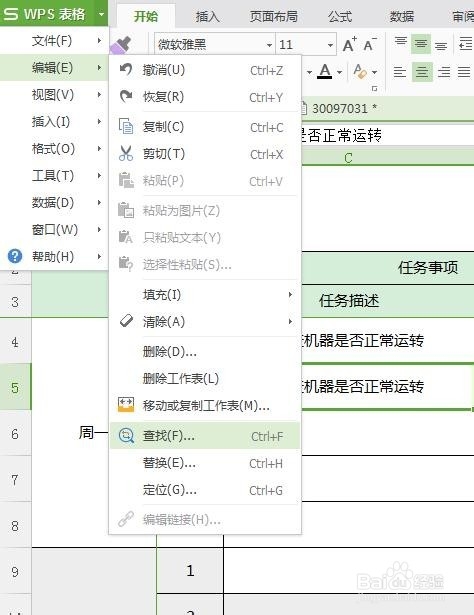Click the Format Painter brush icon

pos(120,45)
